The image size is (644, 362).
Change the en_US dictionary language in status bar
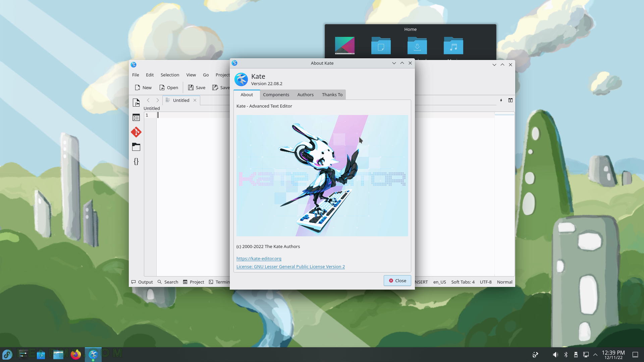(439, 282)
